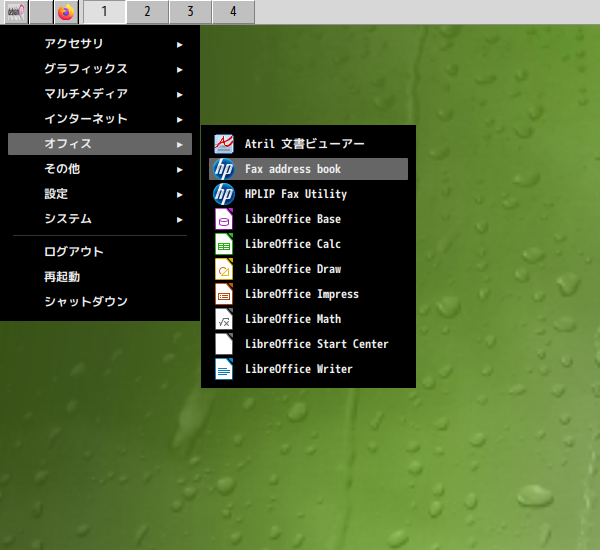This screenshot has height=550, width=600.
Task: Start LibreOffice Math
Action: point(308,319)
